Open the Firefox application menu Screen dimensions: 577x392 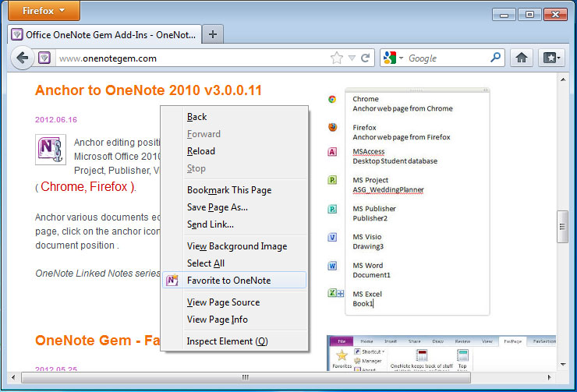pyautogui.click(x=44, y=11)
